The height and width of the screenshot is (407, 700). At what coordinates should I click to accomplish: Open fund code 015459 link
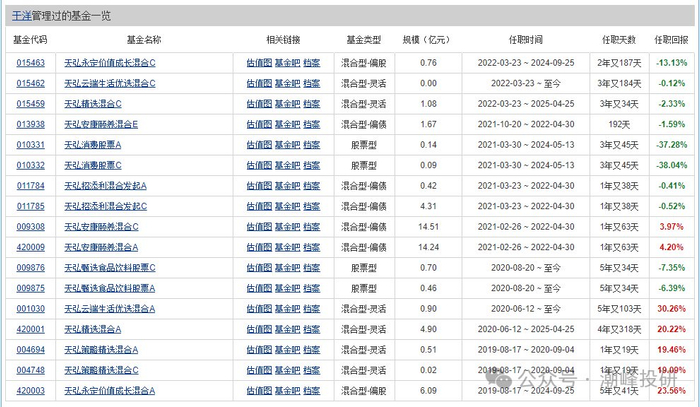click(x=30, y=104)
